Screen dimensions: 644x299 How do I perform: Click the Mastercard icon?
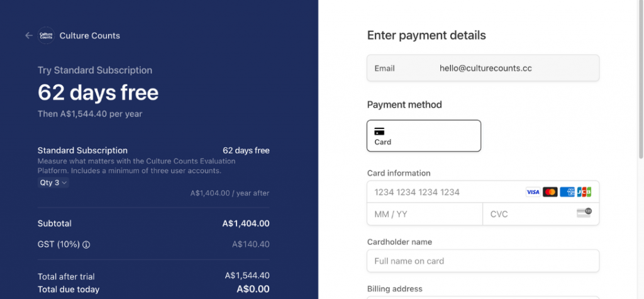(550, 192)
